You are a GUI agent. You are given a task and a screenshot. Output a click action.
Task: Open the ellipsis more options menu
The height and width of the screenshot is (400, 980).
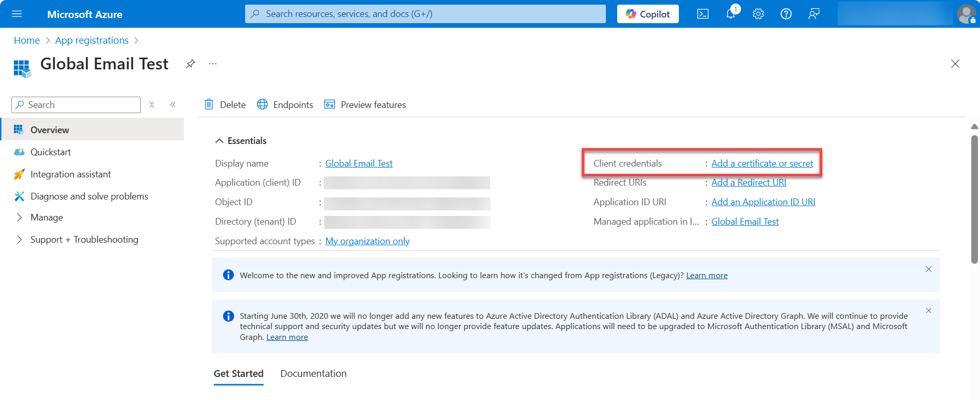coord(213,64)
